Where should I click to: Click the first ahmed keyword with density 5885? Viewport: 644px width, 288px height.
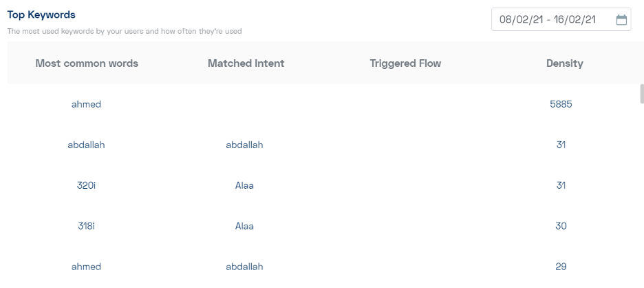pyautogui.click(x=86, y=104)
